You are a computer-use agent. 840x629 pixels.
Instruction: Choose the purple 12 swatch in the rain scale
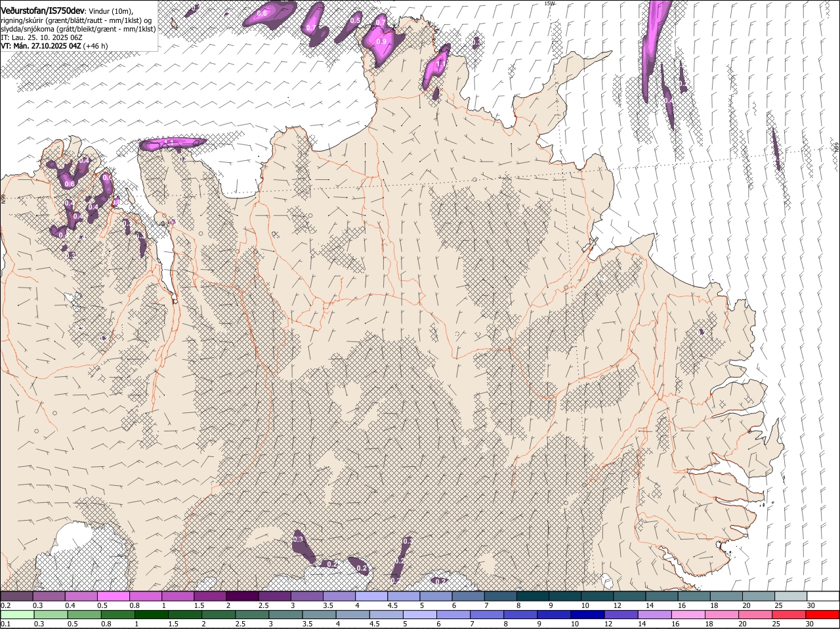pyautogui.click(x=621, y=615)
